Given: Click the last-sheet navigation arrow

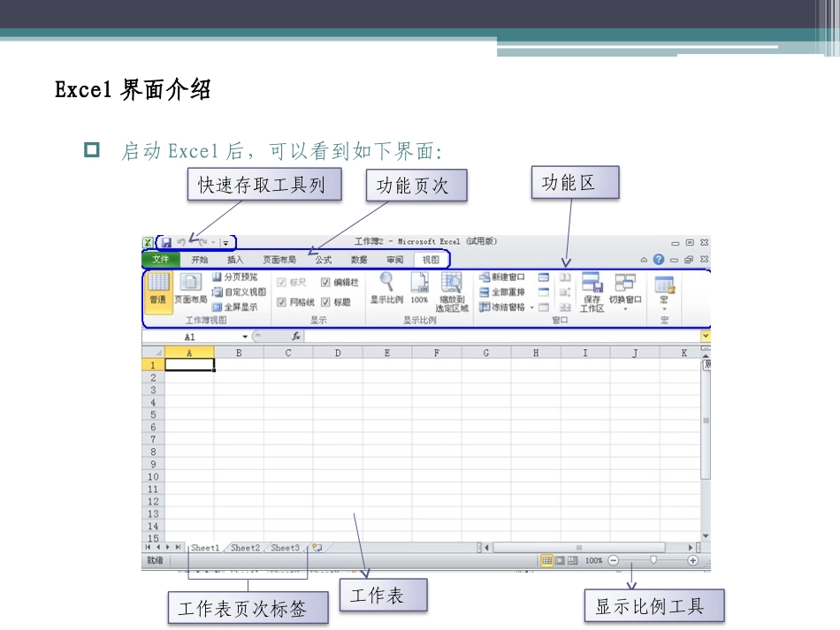Looking at the screenshot, I should [178, 548].
